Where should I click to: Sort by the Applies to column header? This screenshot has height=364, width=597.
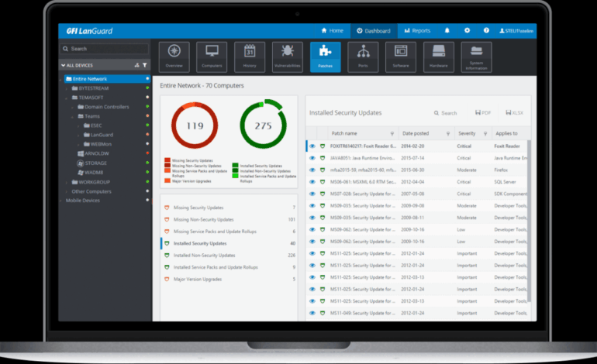click(506, 133)
